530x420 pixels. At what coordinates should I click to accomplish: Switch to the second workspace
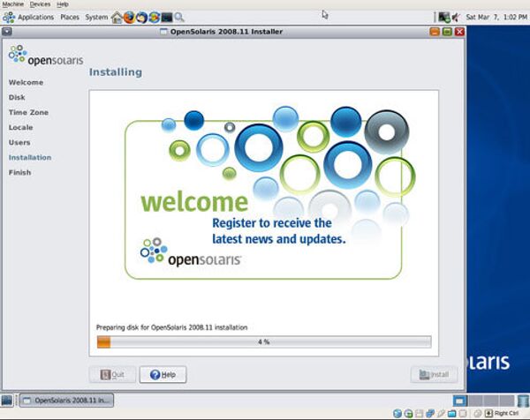coord(475,401)
